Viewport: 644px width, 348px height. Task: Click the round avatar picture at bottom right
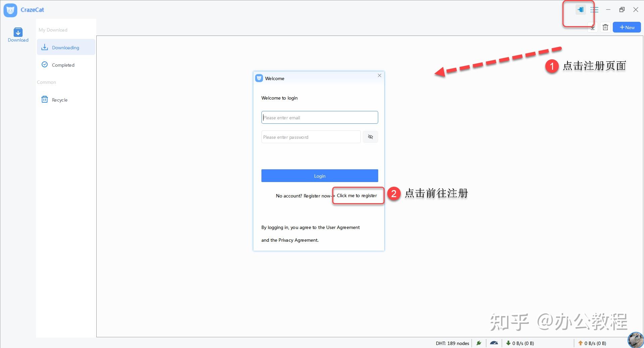(x=636, y=340)
